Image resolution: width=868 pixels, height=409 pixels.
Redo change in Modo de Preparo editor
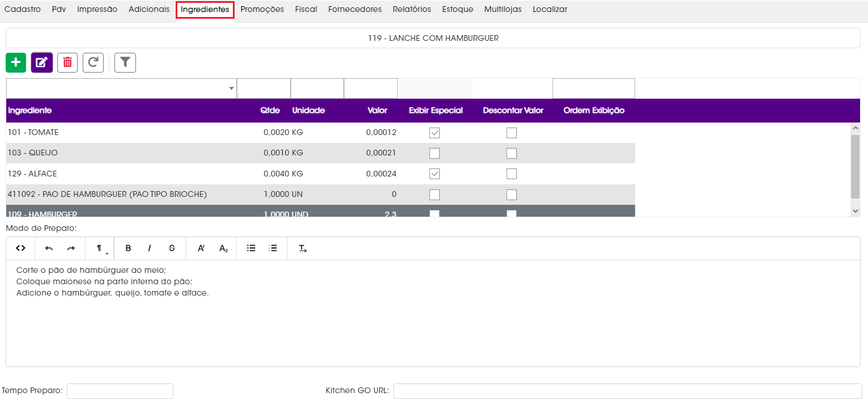tap(71, 248)
